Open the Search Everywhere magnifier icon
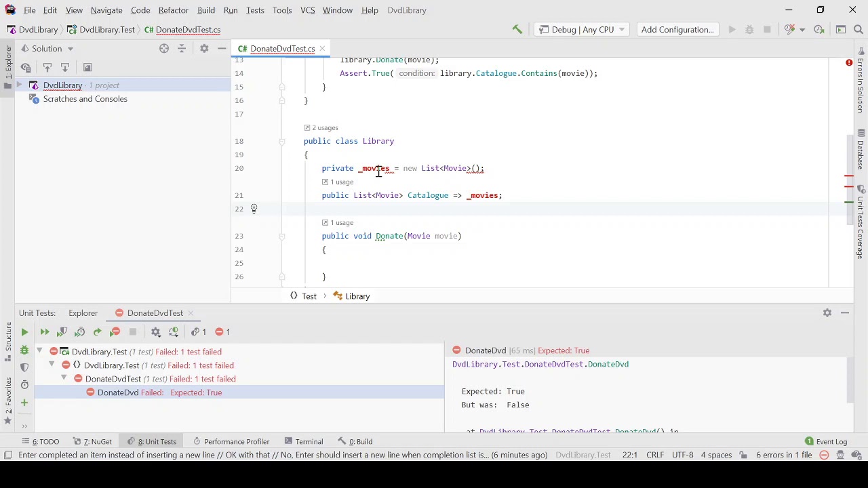This screenshot has height=488, width=868. pyautogui.click(x=858, y=29)
